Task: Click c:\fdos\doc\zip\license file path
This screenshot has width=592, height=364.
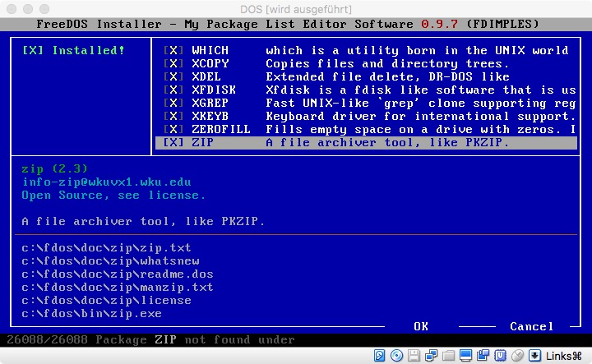Action: (106, 301)
